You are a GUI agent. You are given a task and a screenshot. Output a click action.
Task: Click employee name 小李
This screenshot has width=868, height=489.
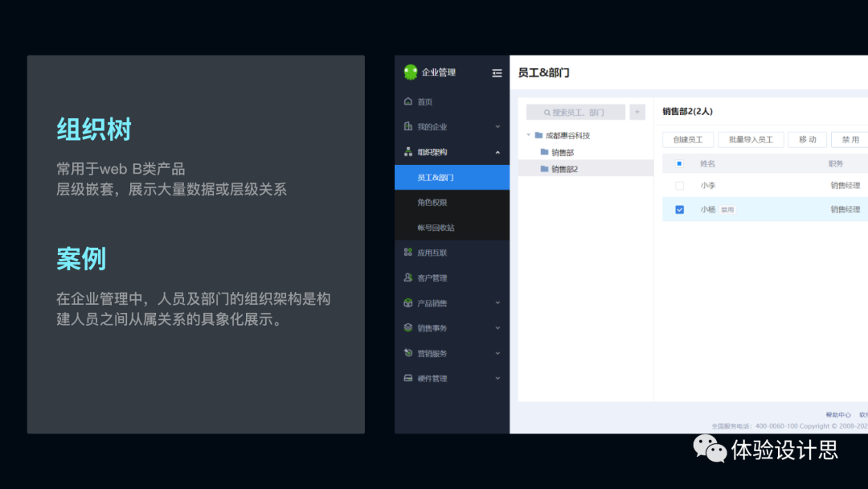coord(708,186)
